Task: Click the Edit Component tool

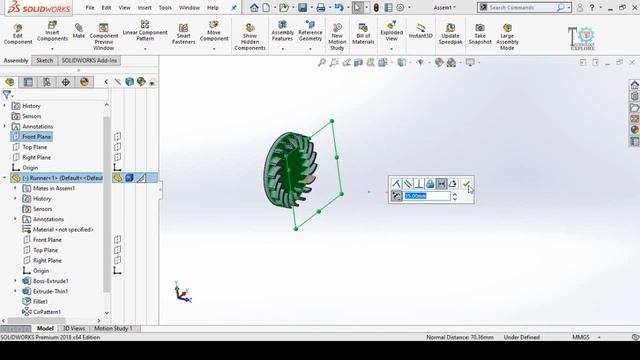Action: [18, 33]
